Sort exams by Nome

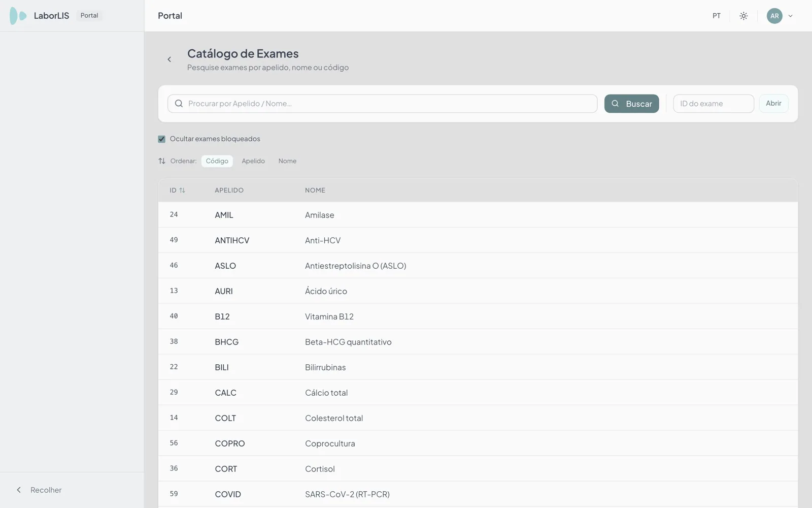pyautogui.click(x=287, y=161)
